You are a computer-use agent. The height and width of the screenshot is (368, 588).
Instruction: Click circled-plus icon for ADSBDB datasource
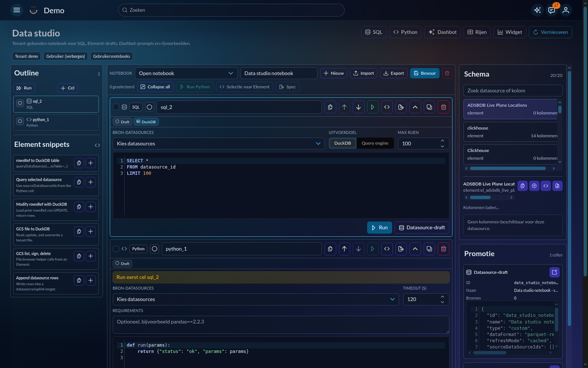[x=534, y=186]
